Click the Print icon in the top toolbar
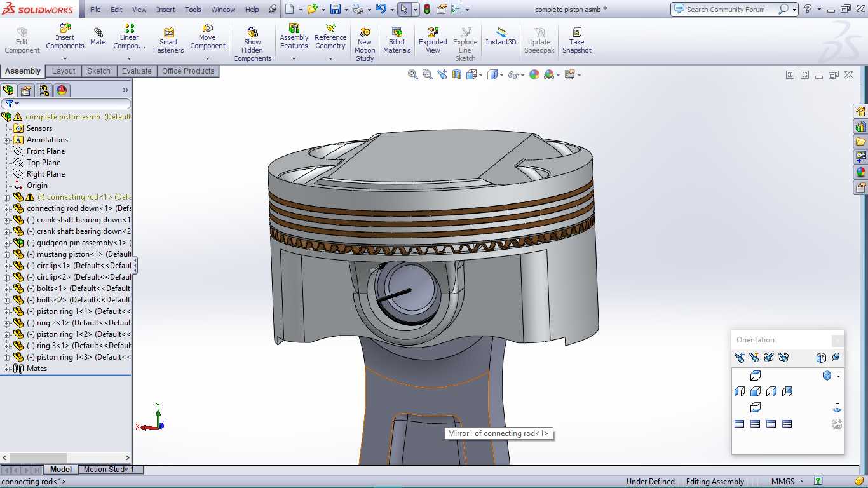 (358, 9)
